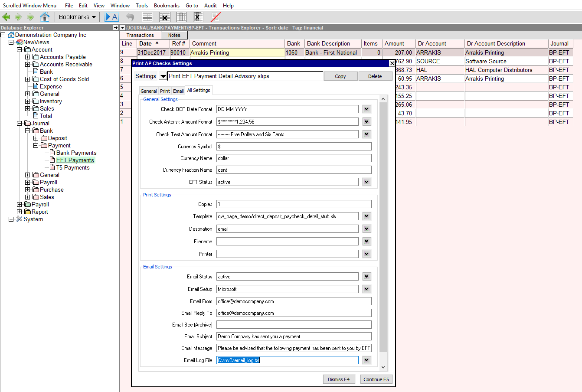Select the right-arrow icon in the Database Explorer header
The width and height of the screenshot is (582, 392).
(x=115, y=28)
